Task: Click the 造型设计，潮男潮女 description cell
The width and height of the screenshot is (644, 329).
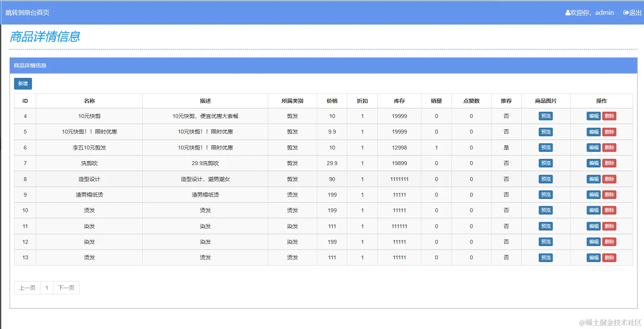Action: tap(205, 179)
